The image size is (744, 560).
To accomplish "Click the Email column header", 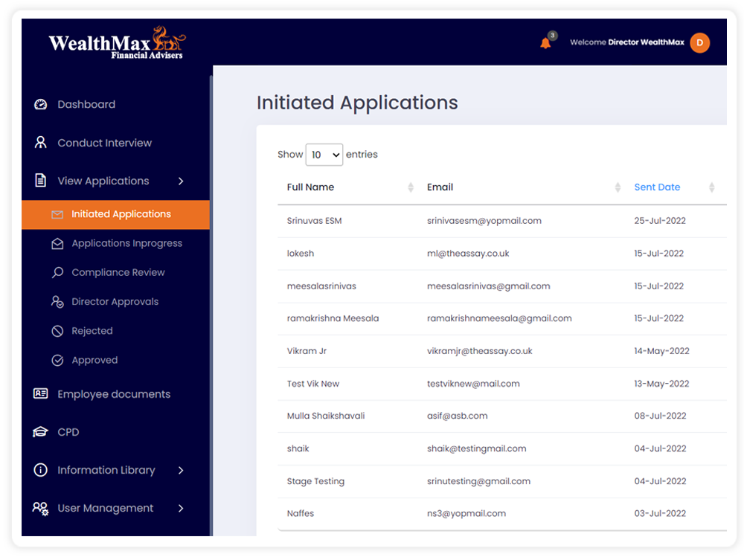I will [x=440, y=187].
